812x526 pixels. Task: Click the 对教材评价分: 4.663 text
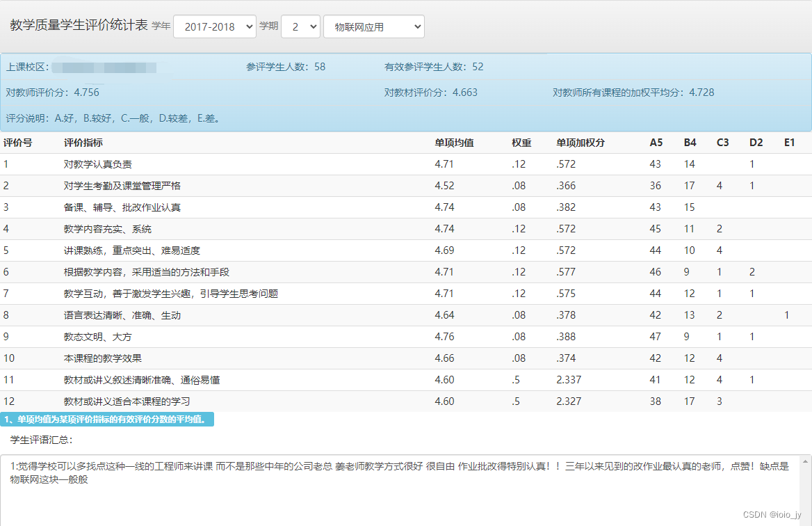[431, 93]
